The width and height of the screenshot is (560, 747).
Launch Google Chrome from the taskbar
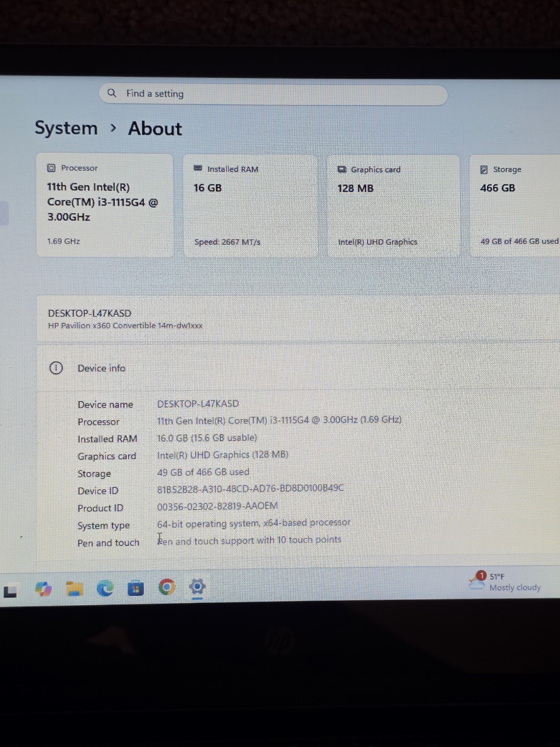167,587
